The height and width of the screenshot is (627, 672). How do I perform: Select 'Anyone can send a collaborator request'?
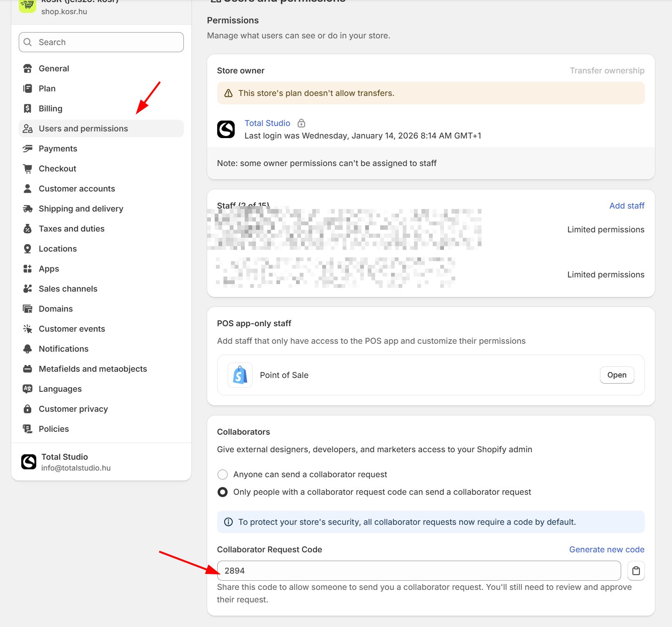223,474
